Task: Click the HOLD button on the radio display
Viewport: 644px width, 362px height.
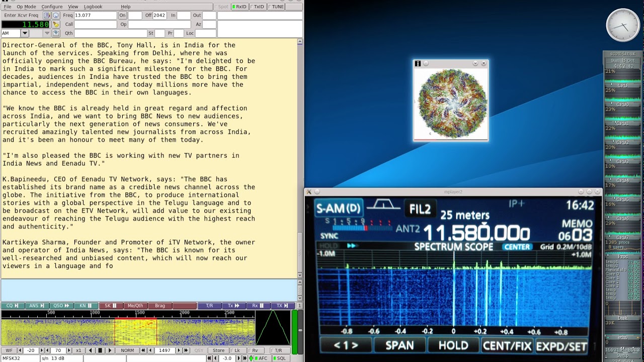Action: point(453,345)
